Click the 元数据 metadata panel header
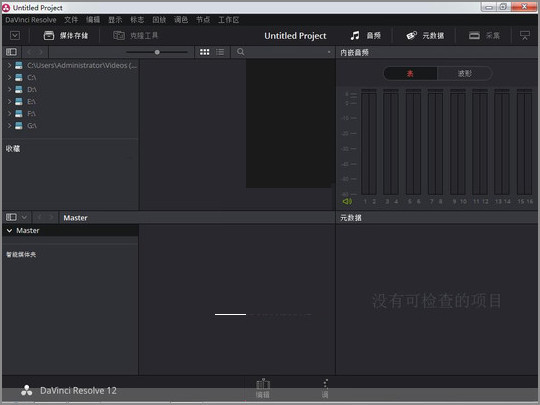The width and height of the screenshot is (540, 405). click(351, 218)
